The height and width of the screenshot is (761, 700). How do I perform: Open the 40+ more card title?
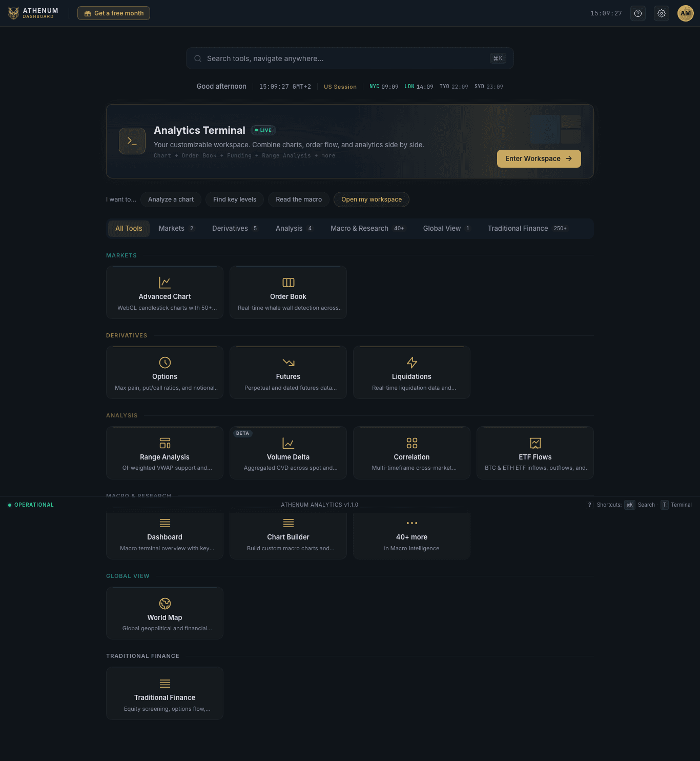[x=412, y=537]
